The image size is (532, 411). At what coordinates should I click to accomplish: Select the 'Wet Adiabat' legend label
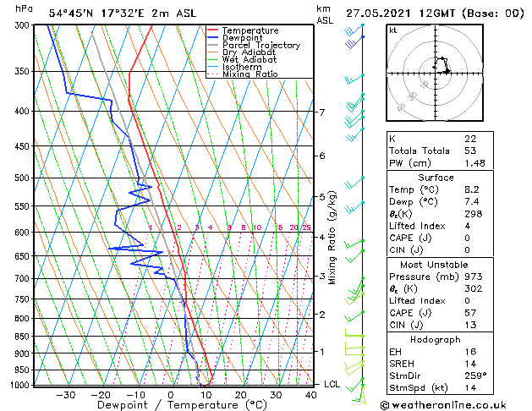[x=250, y=59]
